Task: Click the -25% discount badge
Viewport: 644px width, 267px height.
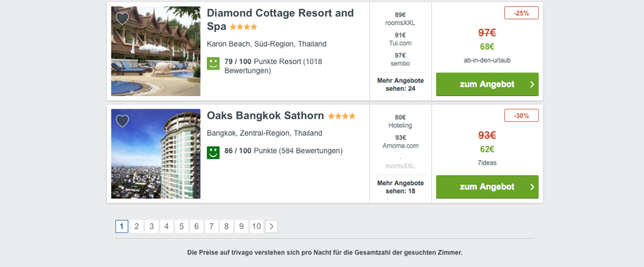Action: (x=521, y=13)
